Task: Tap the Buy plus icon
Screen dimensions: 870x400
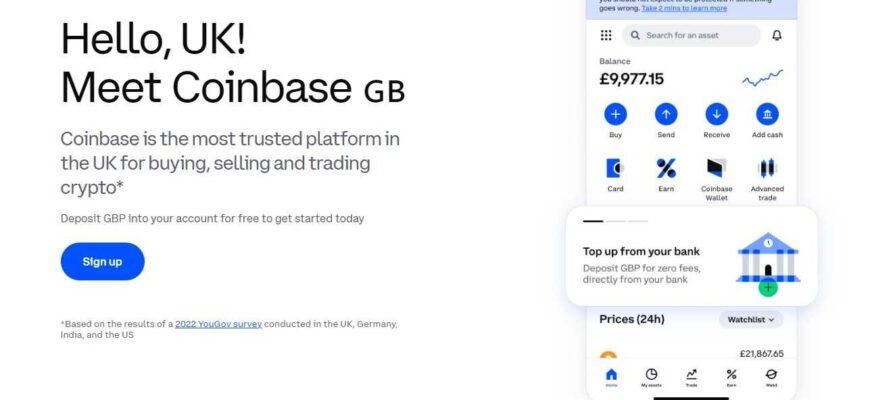Action: 615,114
